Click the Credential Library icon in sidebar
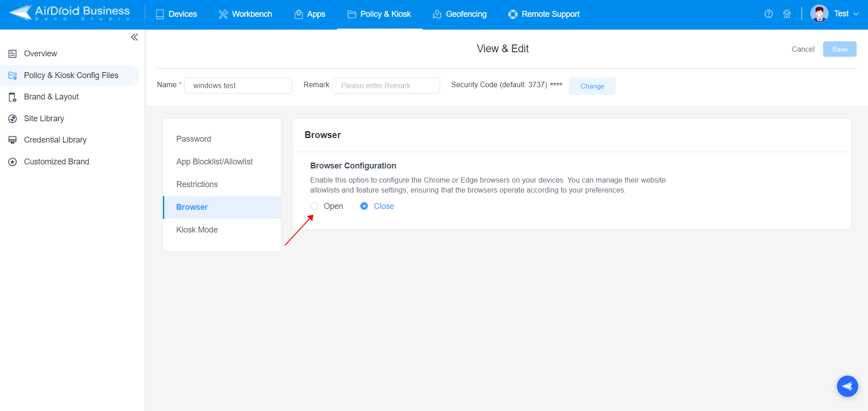 click(13, 139)
